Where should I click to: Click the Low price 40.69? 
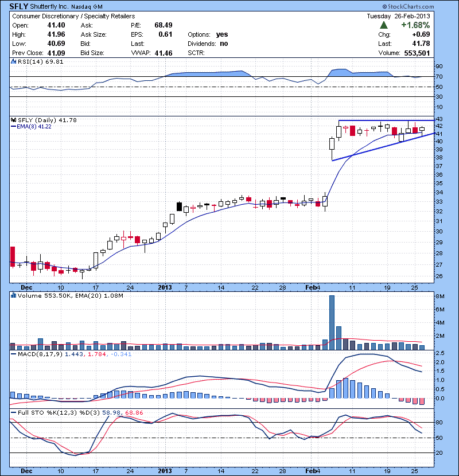[x=56, y=44]
